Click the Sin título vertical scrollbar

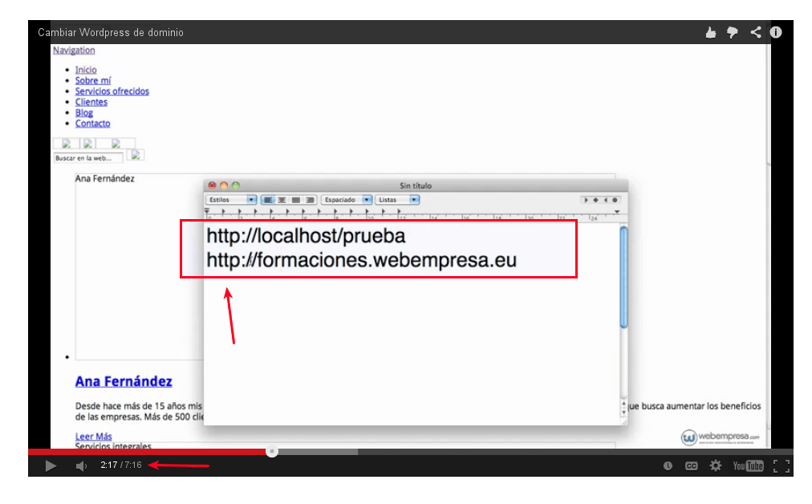(x=623, y=277)
